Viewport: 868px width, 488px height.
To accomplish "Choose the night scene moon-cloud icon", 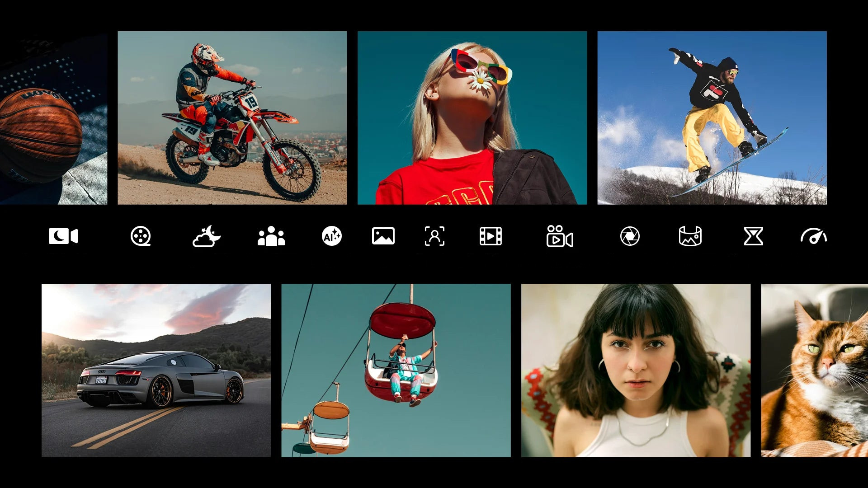I will click(207, 236).
